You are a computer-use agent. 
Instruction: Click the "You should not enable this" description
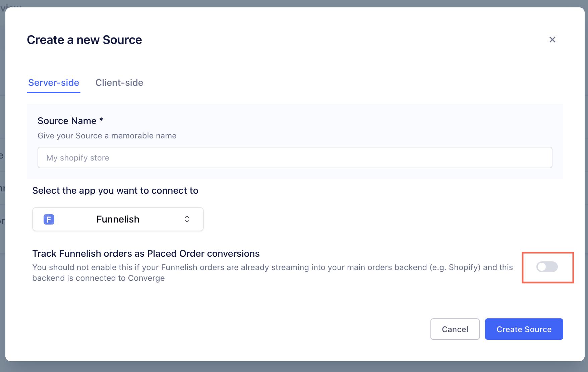click(273, 273)
